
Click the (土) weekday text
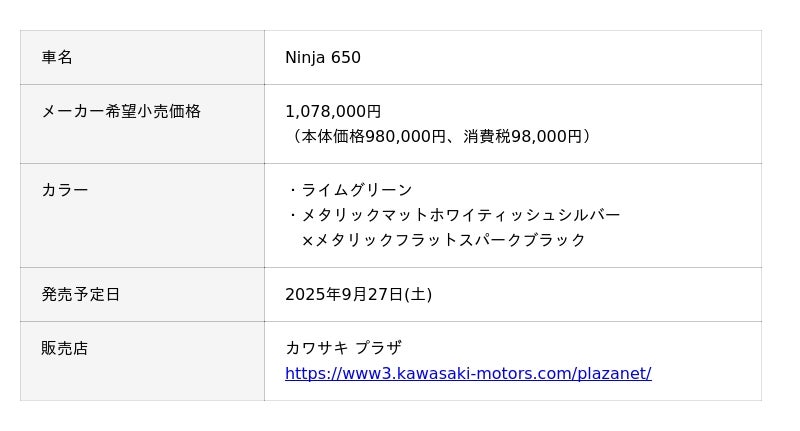[x=418, y=295]
